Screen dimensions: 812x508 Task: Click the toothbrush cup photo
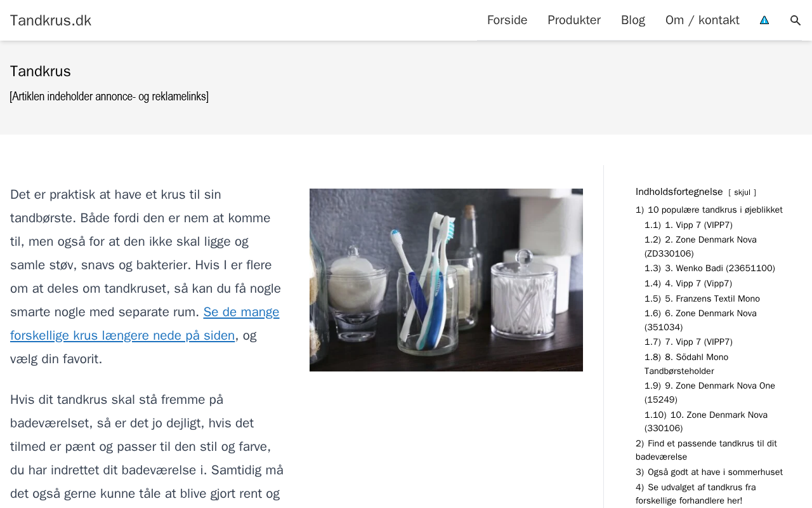pyautogui.click(x=446, y=280)
